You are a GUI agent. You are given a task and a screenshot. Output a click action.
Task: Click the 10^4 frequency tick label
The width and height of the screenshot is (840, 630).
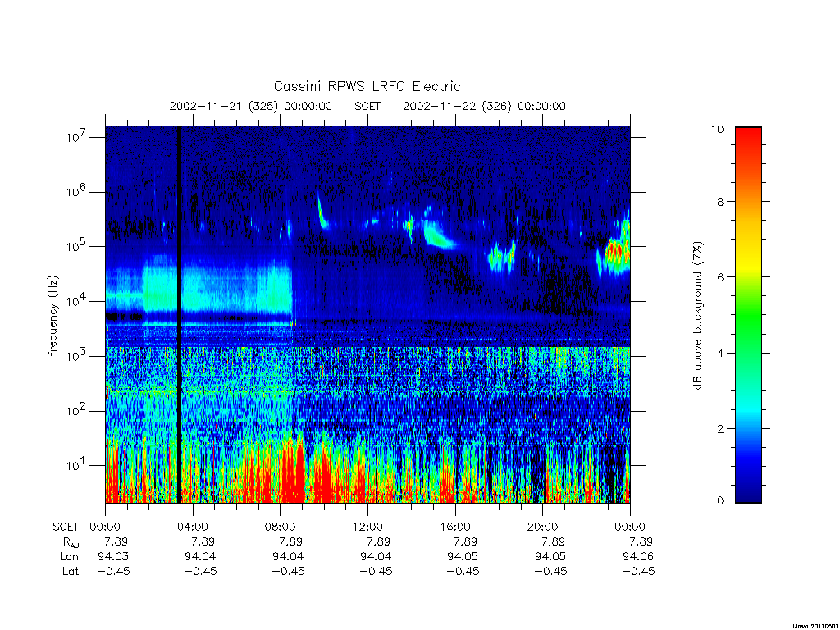77,300
